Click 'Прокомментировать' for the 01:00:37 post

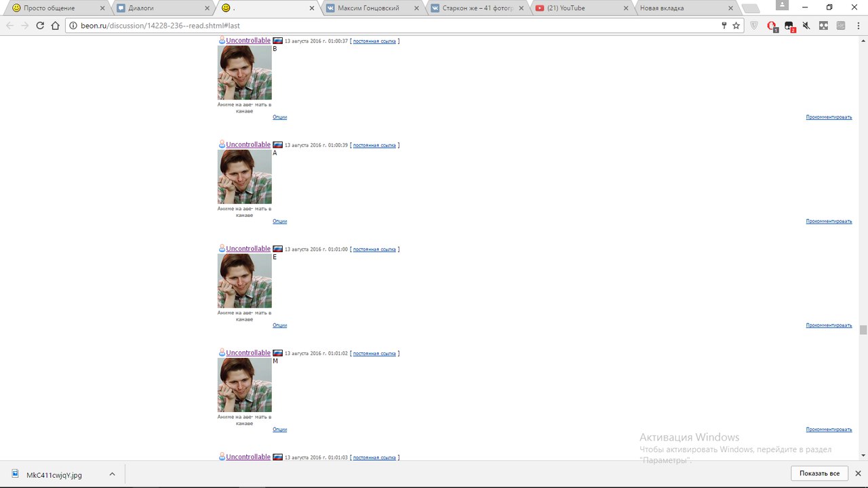pyautogui.click(x=829, y=117)
